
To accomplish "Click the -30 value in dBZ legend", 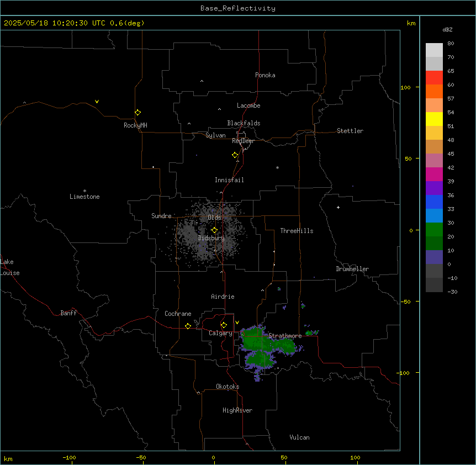I will 452,292.
